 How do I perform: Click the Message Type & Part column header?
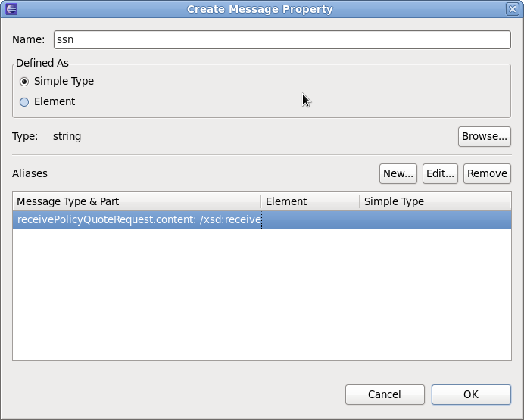pyautogui.click(x=137, y=201)
